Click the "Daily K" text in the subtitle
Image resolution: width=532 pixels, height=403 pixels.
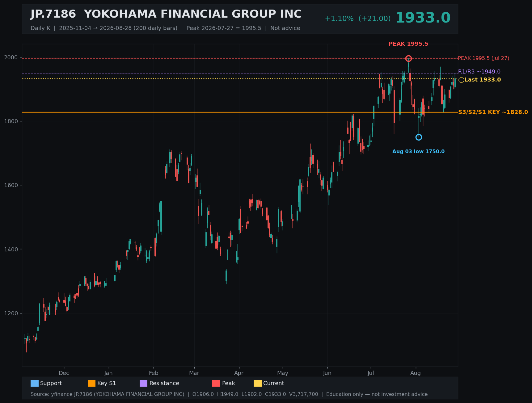click(x=40, y=28)
